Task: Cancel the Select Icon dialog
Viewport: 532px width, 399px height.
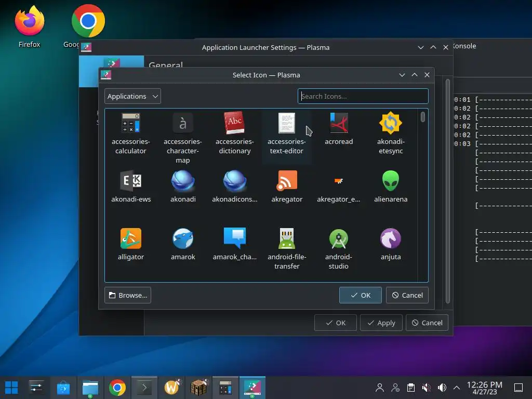Action: coord(407,295)
